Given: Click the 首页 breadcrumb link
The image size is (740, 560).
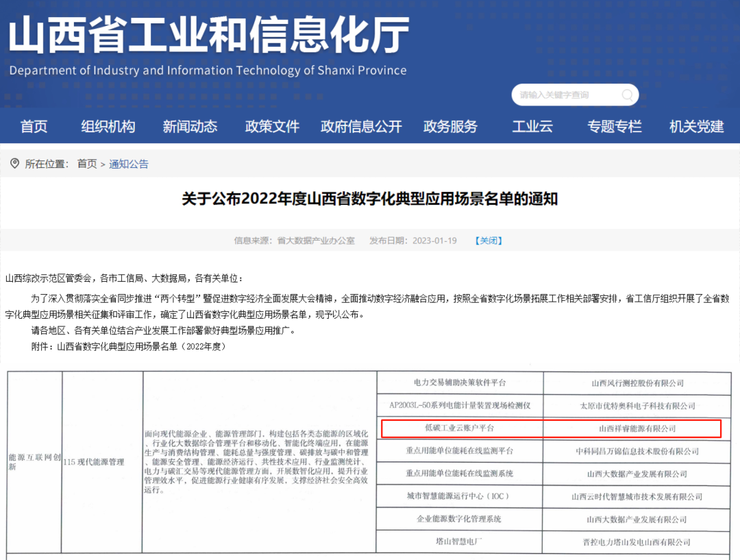Looking at the screenshot, I should [87, 164].
